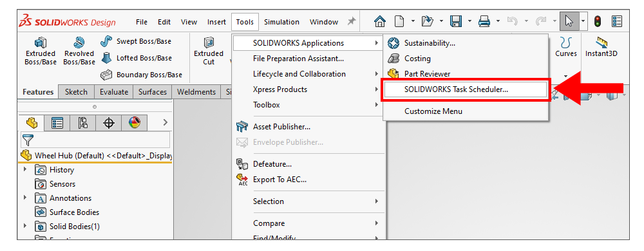This screenshot has height=251, width=644.
Task: Open the ConfigurationManager tab icon
Action: coord(82,122)
